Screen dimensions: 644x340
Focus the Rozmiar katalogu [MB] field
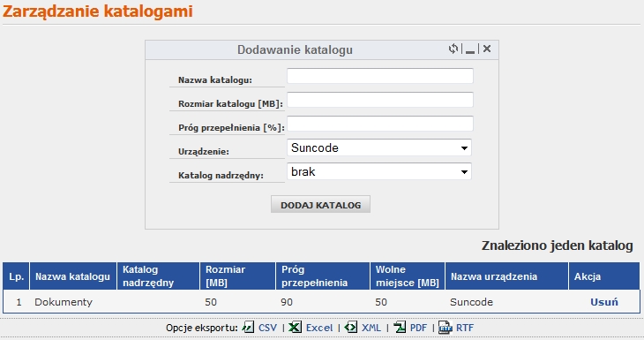pos(380,100)
